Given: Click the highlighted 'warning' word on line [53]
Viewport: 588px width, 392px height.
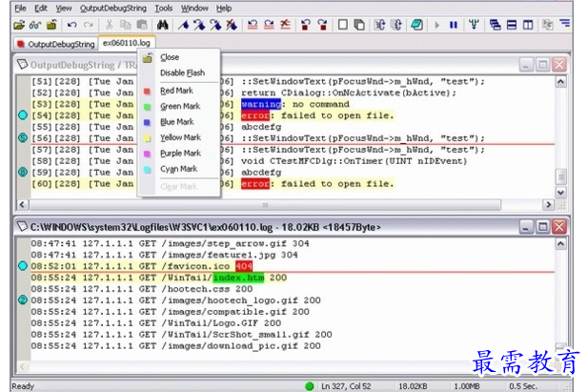Looking at the screenshot, I should [261, 104].
